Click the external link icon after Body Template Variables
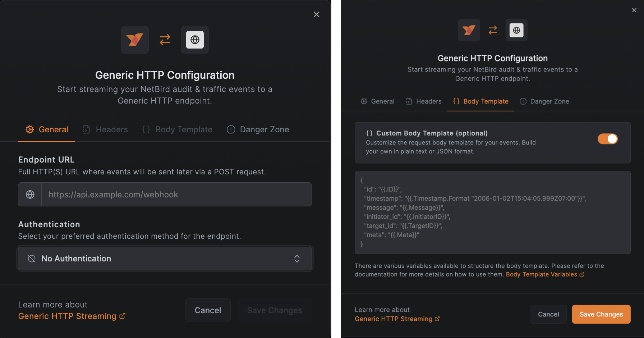 click(x=582, y=275)
